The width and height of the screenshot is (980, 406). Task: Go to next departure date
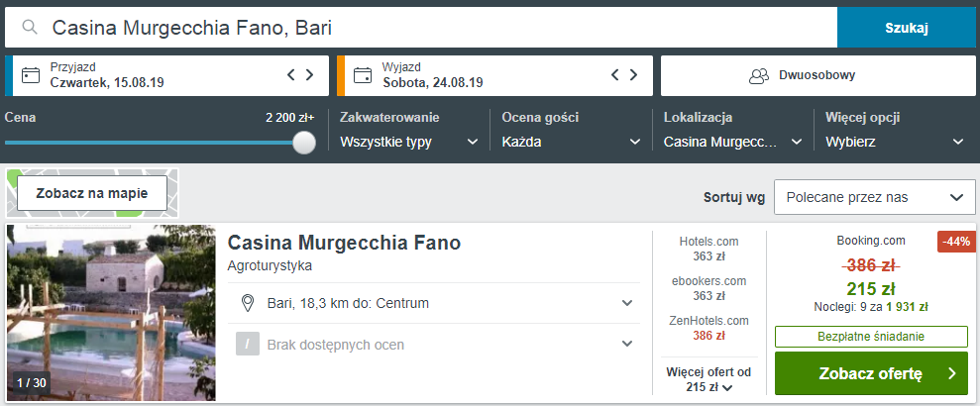[x=633, y=75]
